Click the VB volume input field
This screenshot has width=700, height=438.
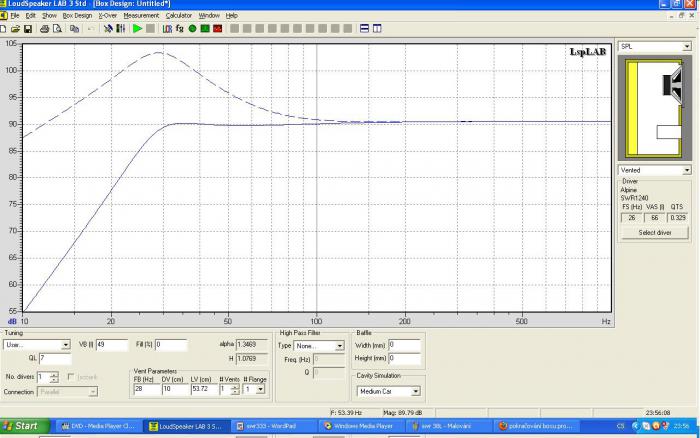[x=112, y=345]
